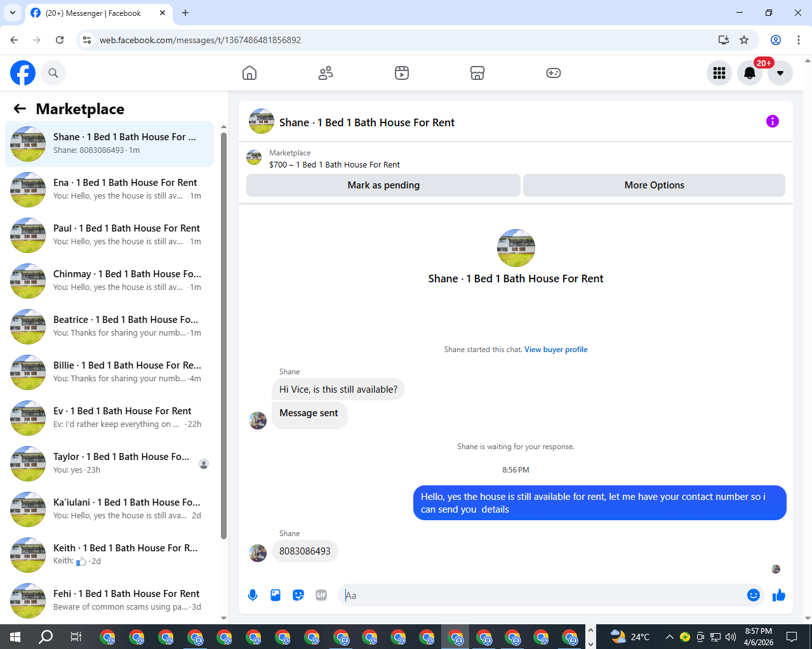Mark listing as pending
This screenshot has width=812, height=649.
[383, 185]
